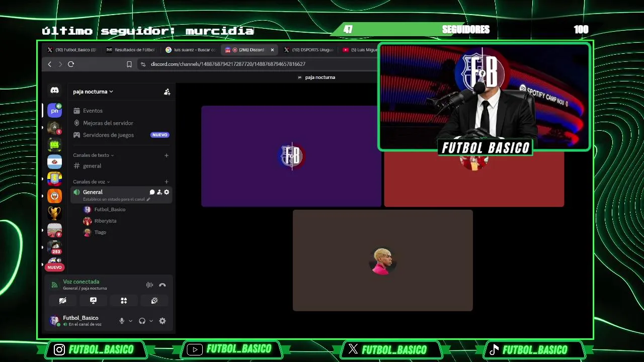Collapse the Canales de texto category
Screen dimensions: 644x362
coord(94,155)
